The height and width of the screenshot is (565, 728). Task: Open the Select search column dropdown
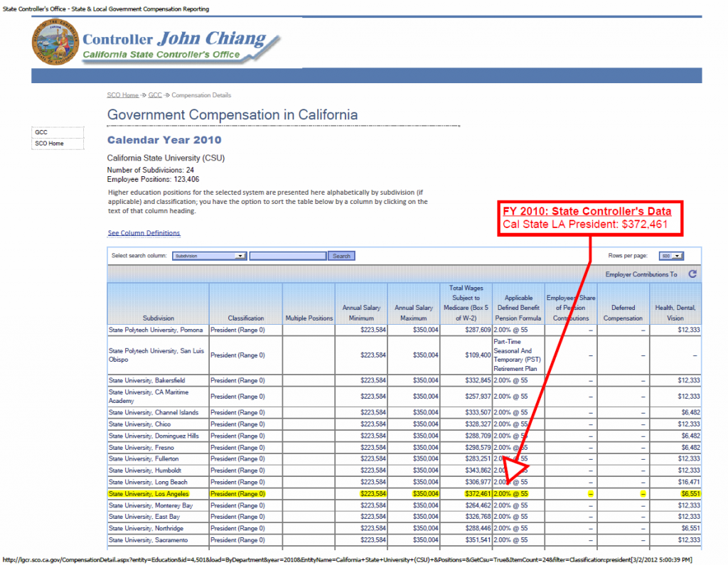209,256
